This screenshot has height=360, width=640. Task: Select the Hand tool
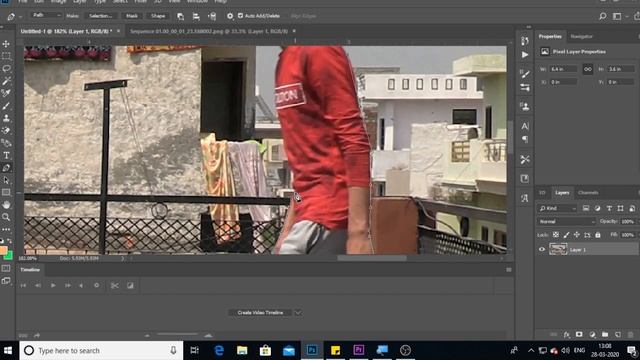(x=6, y=204)
